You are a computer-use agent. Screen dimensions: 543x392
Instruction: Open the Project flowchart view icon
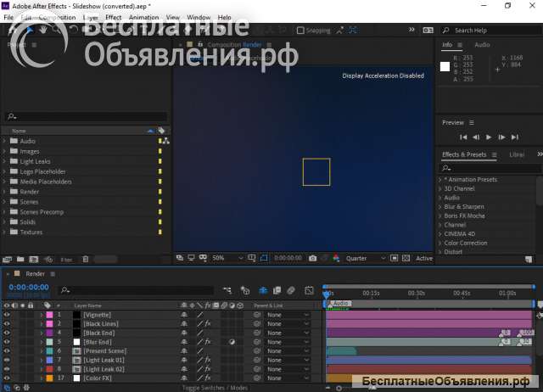coord(166,141)
